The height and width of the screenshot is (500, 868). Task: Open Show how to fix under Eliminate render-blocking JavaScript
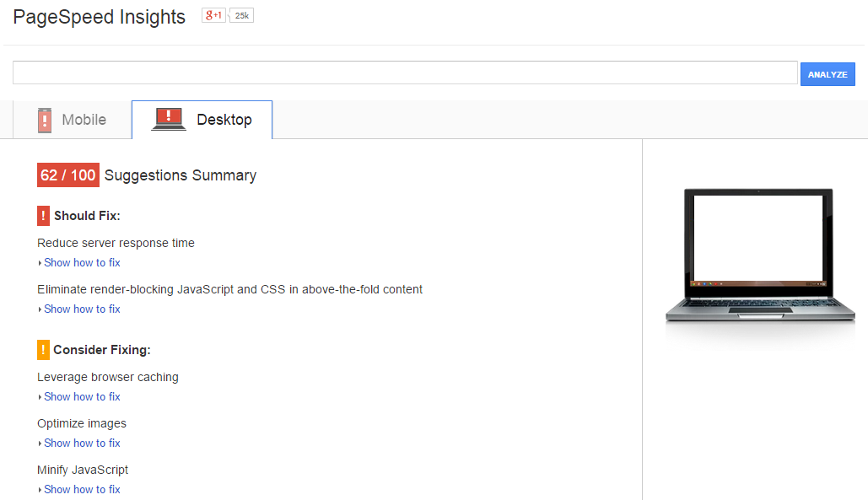click(82, 309)
